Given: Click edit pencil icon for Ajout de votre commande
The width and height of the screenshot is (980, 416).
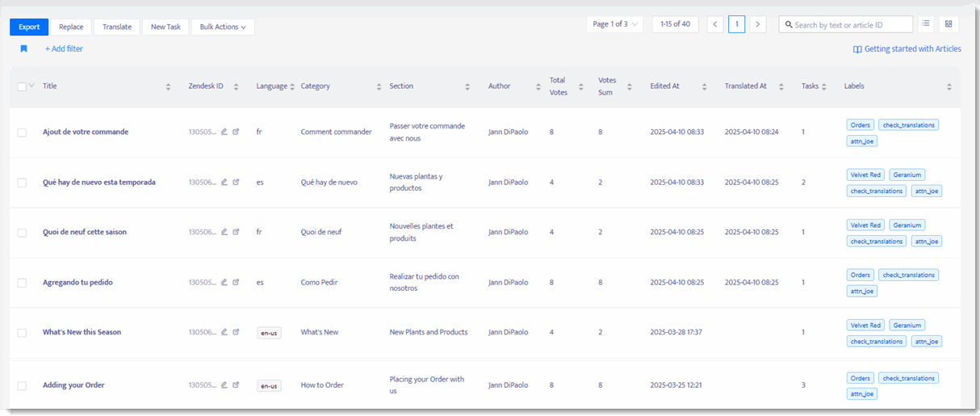Looking at the screenshot, I should click(x=224, y=132).
